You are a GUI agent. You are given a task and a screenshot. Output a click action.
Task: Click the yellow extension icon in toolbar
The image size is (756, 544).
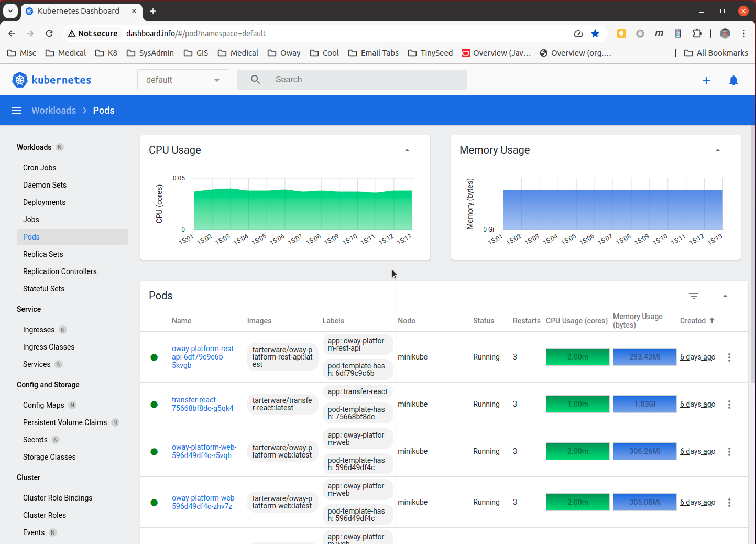pyautogui.click(x=621, y=34)
